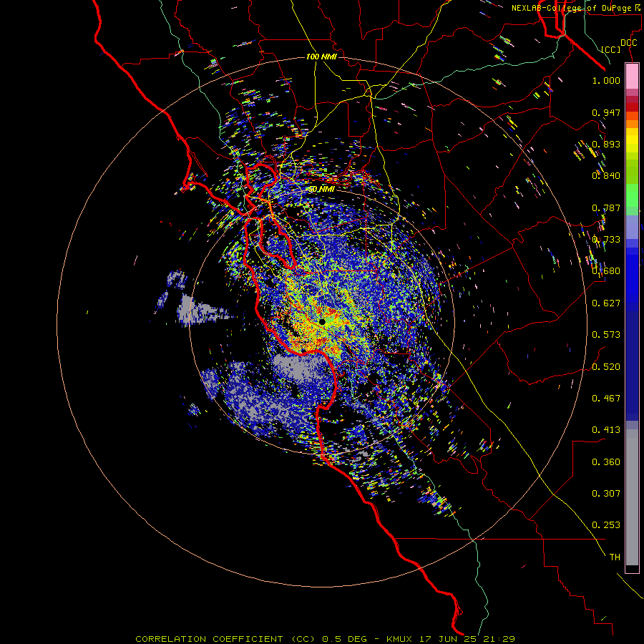Select the 0.253 legend value
The width and height of the screenshot is (644, 644).
pos(606,525)
